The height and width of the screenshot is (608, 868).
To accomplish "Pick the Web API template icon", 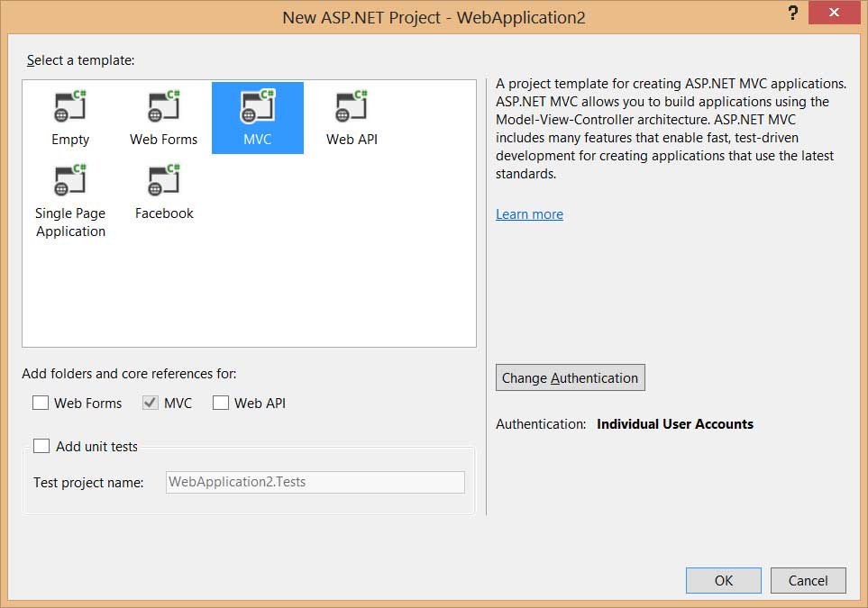I will click(352, 105).
